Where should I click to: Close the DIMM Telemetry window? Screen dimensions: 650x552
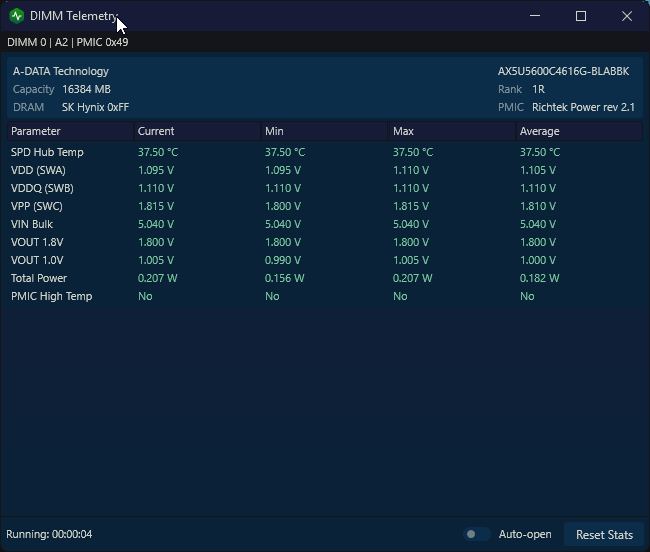coord(627,16)
